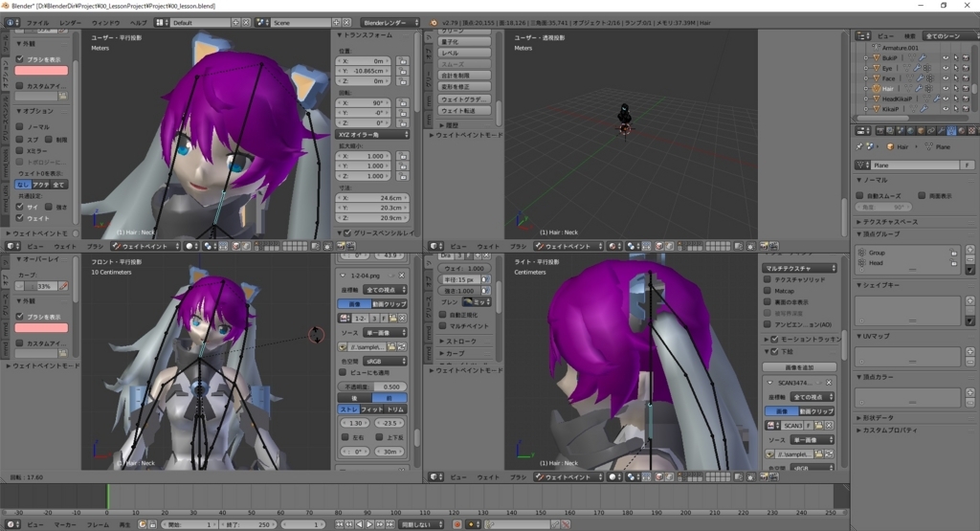Click the レベル weight tool button
Screen dimensions: 980x531
coord(464,54)
